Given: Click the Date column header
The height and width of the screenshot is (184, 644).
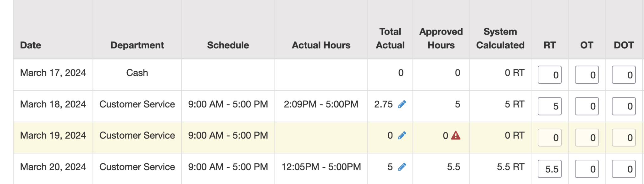Looking at the screenshot, I should pos(31,45).
